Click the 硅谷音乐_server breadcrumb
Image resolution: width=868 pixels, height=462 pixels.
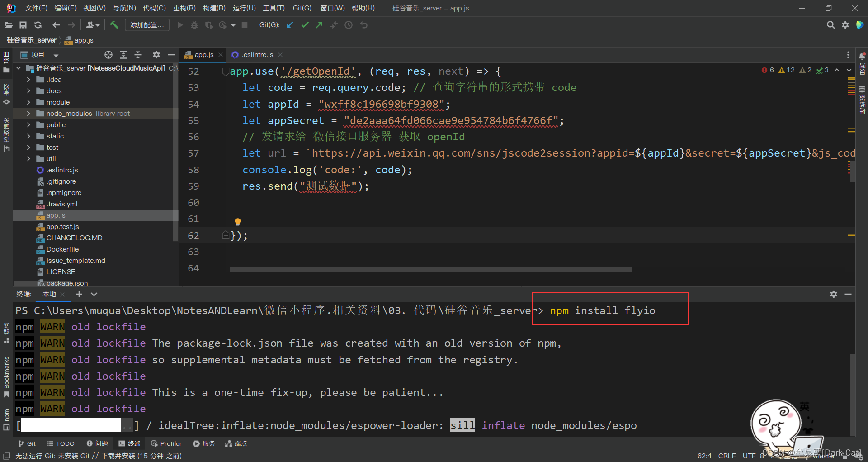(x=32, y=40)
